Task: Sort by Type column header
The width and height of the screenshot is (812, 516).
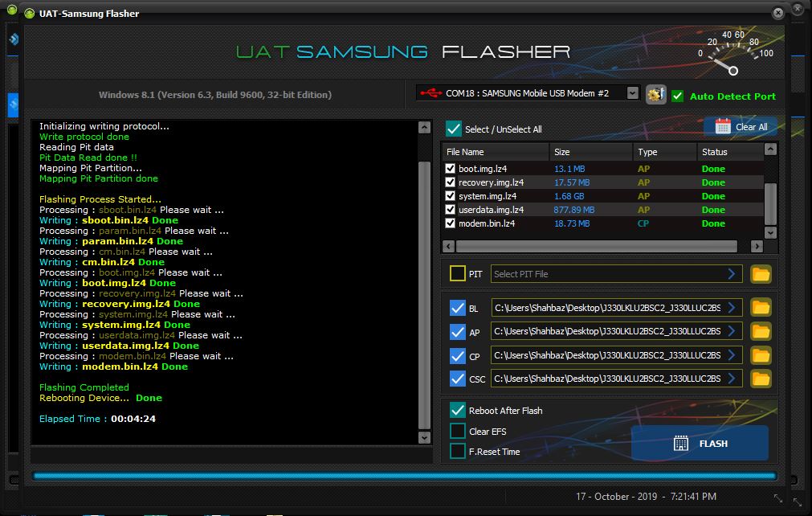Action: [665, 152]
